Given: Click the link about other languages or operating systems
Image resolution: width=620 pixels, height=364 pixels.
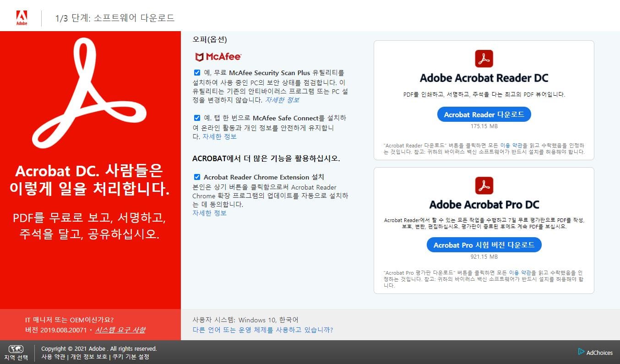Looking at the screenshot, I should point(262,330).
